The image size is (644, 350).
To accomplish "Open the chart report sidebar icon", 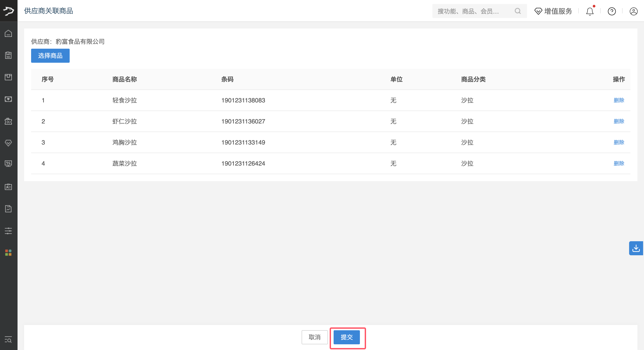I will tap(8, 209).
